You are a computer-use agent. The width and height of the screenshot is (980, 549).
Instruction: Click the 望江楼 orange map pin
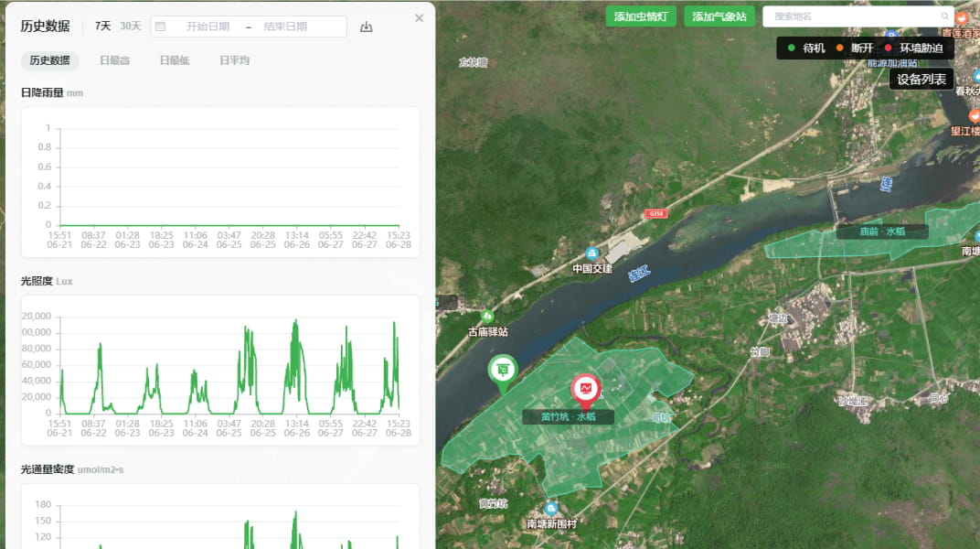click(975, 115)
